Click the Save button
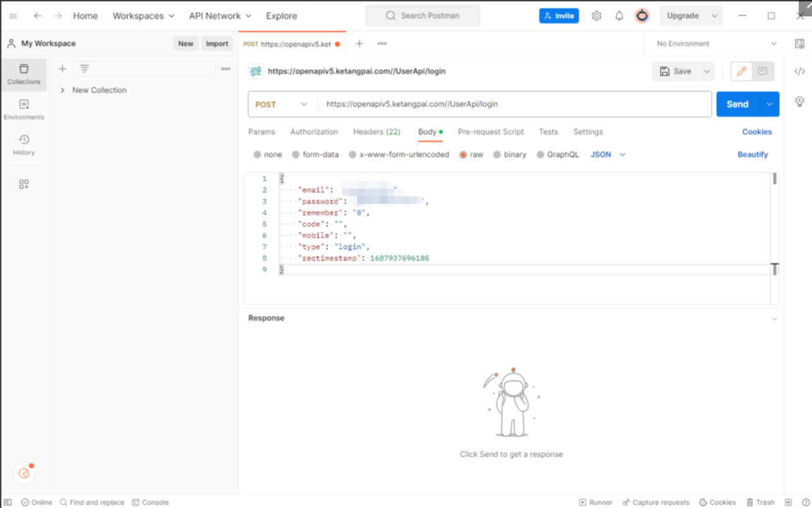The width and height of the screenshot is (812, 508). [x=676, y=71]
